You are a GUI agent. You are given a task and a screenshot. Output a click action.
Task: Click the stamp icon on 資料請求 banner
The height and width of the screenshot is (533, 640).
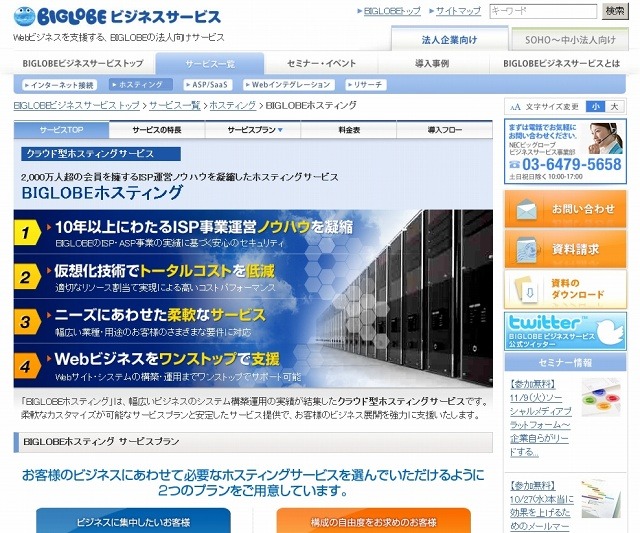point(527,249)
